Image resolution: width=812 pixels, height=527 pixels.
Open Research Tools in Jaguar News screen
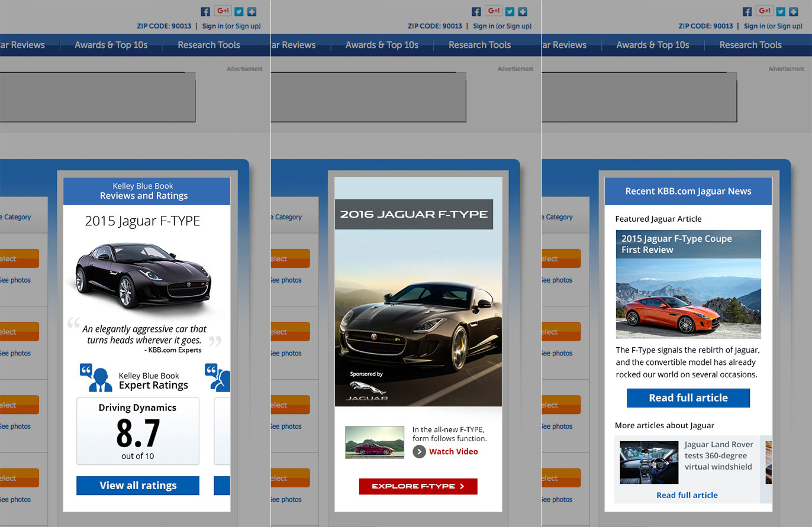750,45
